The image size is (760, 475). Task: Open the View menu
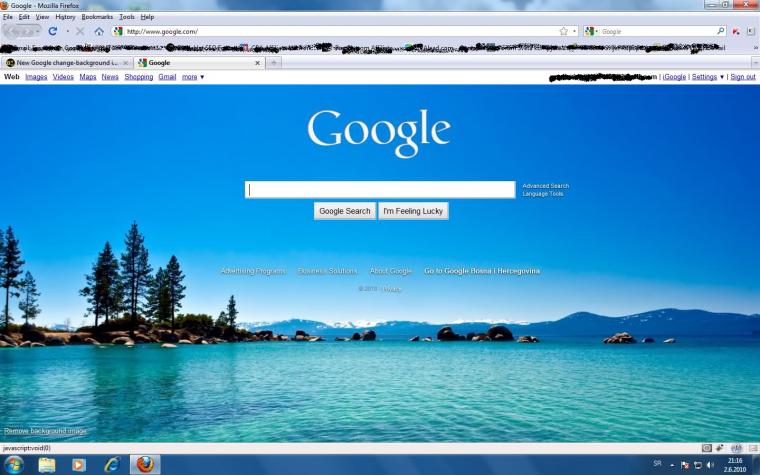[42, 17]
